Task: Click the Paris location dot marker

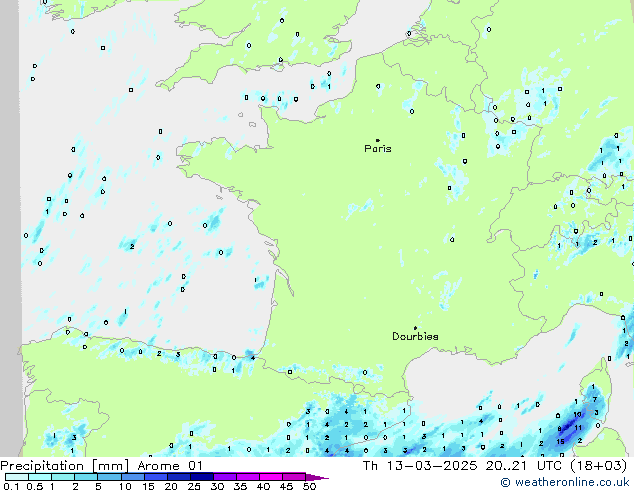Action: 378,140
